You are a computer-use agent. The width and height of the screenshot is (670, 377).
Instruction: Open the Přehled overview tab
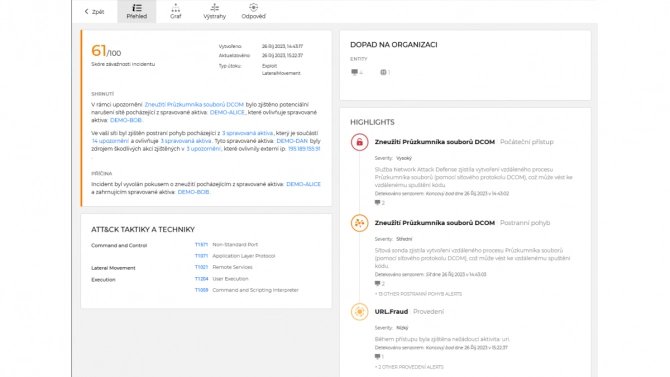(137, 12)
